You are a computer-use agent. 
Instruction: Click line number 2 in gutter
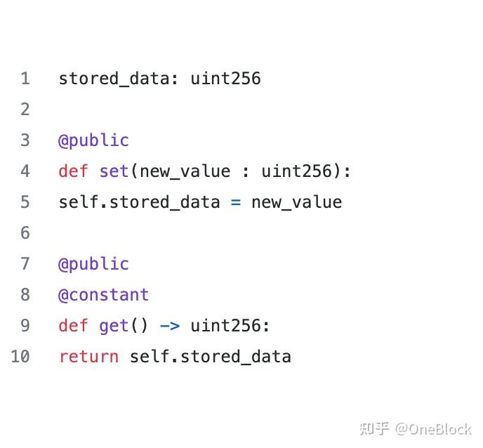point(25,110)
